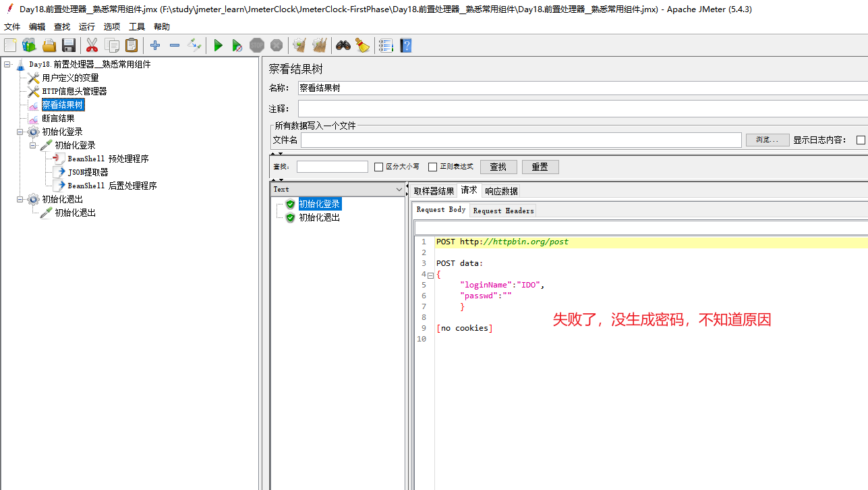
Task: Toggle the 区分大小写 checkbox
Action: pos(378,167)
